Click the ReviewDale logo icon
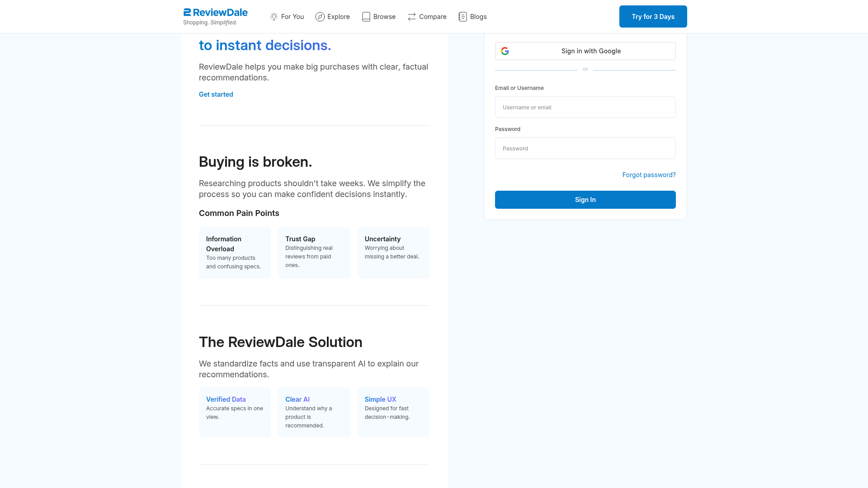 click(187, 12)
